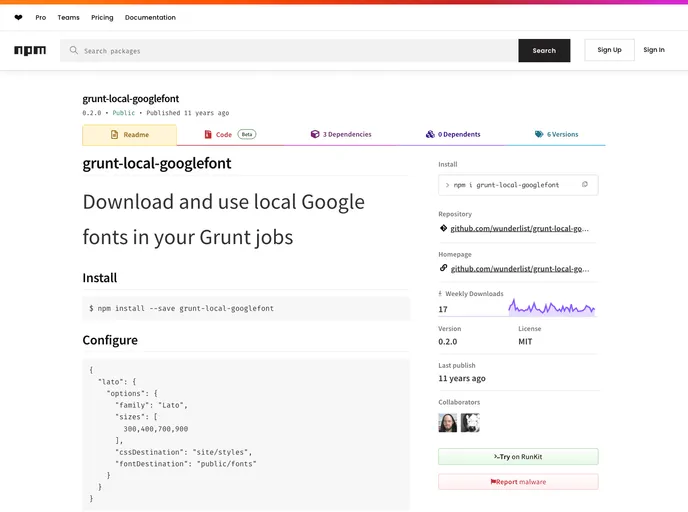The width and height of the screenshot is (688, 512).
Task: Click the homepage chain link icon
Action: click(x=444, y=268)
